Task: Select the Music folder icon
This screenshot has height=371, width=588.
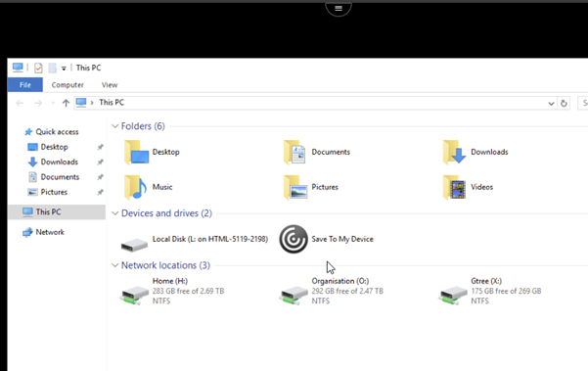Action: tap(135, 187)
